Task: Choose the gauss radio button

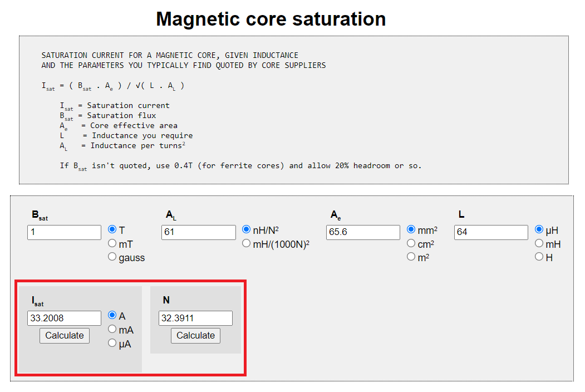Action: 112,257
